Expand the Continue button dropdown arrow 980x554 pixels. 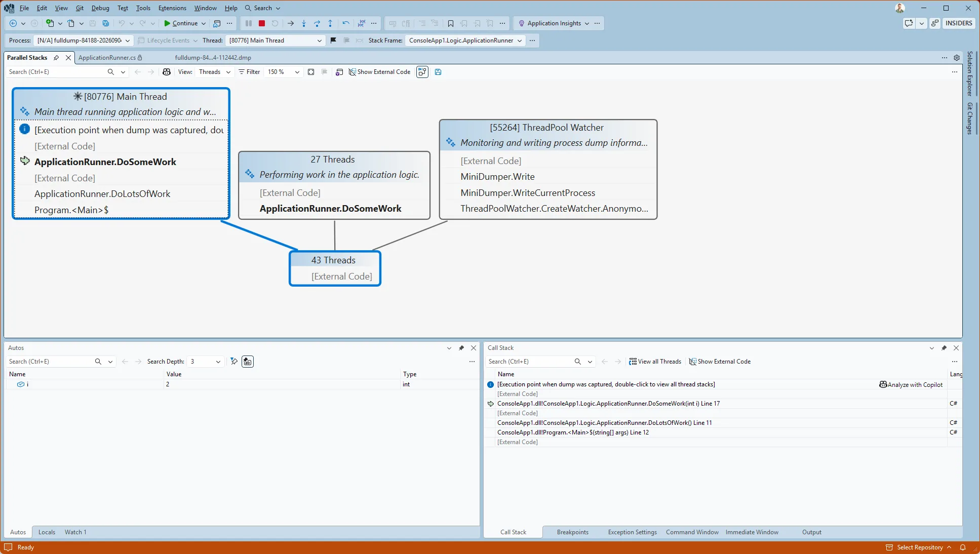pyautogui.click(x=204, y=23)
